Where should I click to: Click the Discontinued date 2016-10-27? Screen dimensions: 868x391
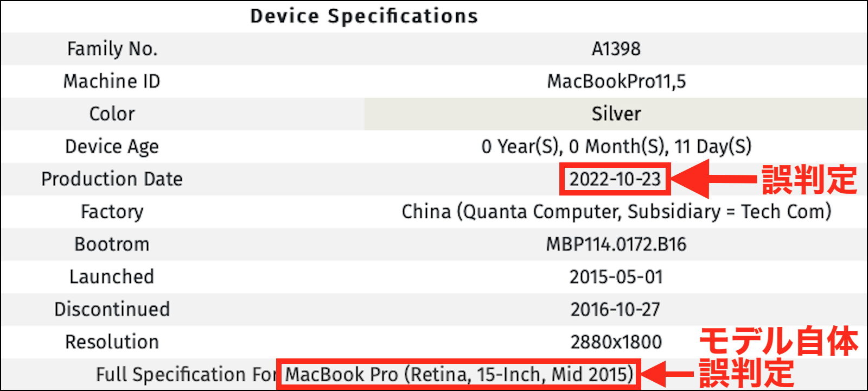pos(615,310)
